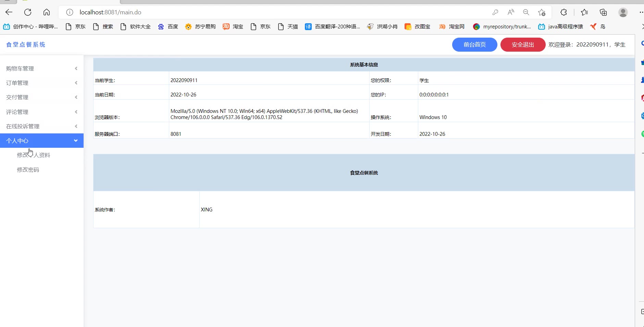
Task: Open the 百度 bookmark
Action: click(x=168, y=27)
